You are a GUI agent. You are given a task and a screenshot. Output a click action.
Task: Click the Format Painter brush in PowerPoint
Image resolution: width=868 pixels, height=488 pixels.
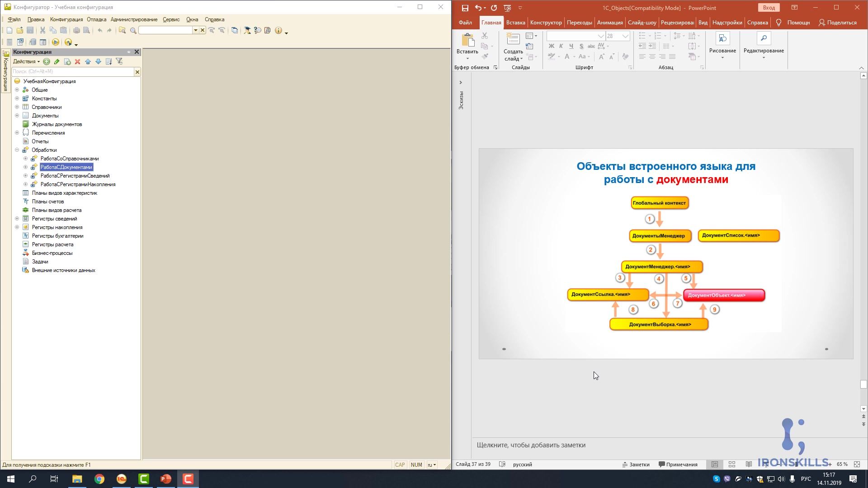pyautogui.click(x=485, y=57)
